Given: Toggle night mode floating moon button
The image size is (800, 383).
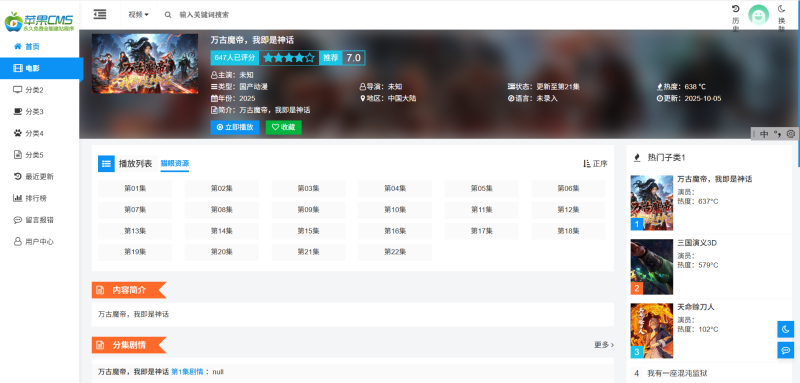Looking at the screenshot, I should click(786, 329).
